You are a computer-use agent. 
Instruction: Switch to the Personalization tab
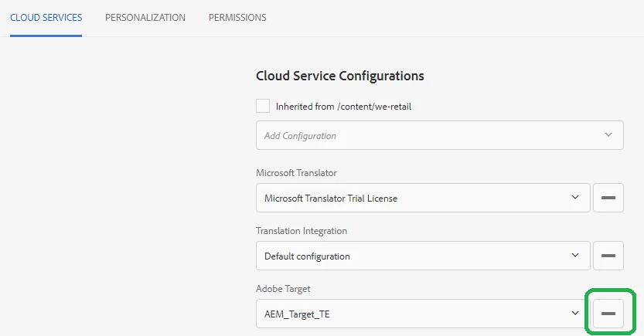click(145, 17)
